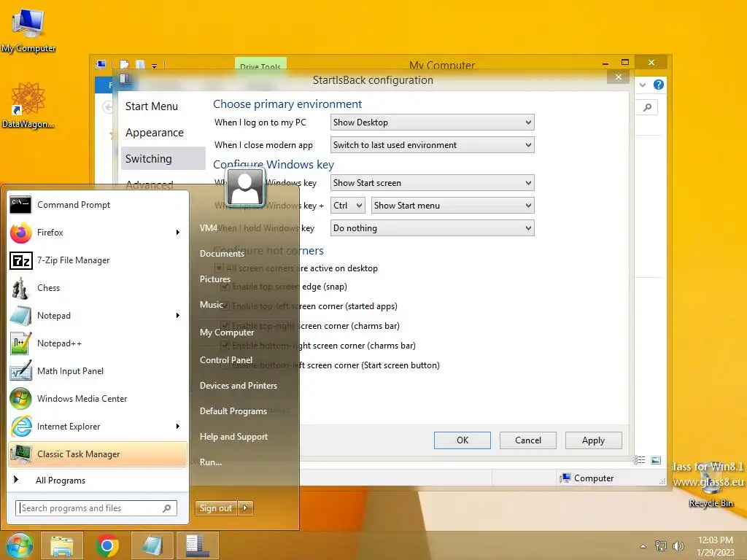
Task: Open Devices and Printers
Action: click(239, 386)
